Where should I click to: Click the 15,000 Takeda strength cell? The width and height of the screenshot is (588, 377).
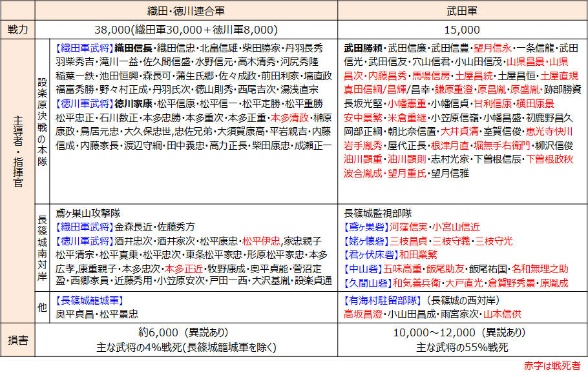pos(462,30)
